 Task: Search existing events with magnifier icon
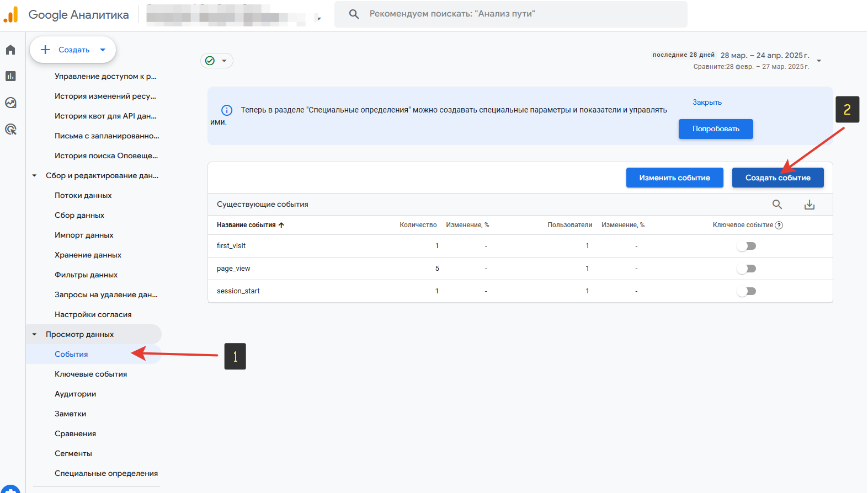(777, 205)
